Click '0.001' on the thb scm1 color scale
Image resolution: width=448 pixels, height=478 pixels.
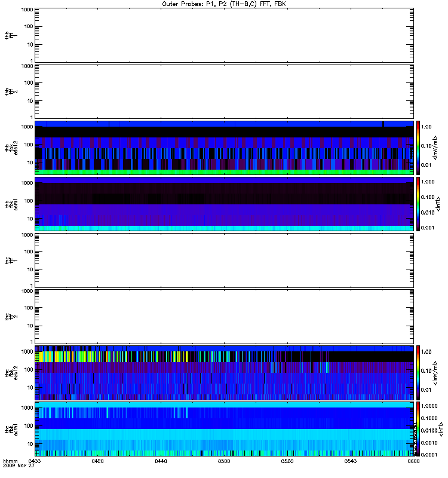tap(427, 228)
